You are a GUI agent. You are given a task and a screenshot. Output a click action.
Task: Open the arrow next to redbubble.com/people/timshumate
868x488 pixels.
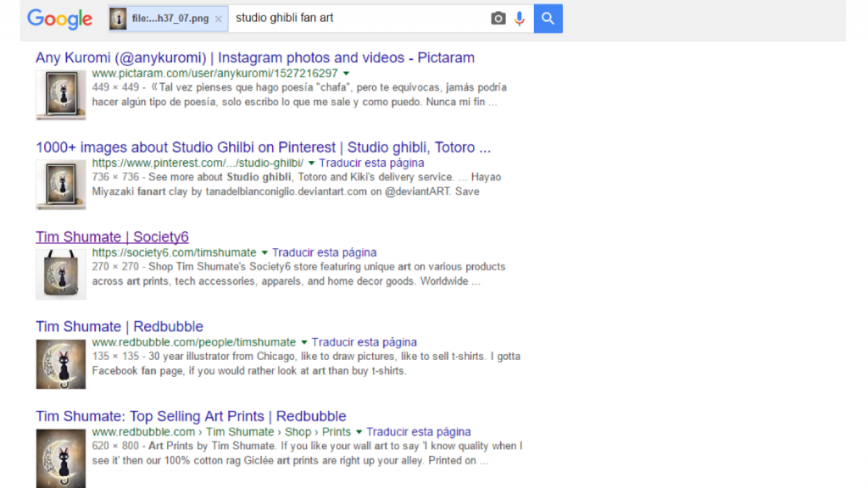pyautogui.click(x=304, y=343)
